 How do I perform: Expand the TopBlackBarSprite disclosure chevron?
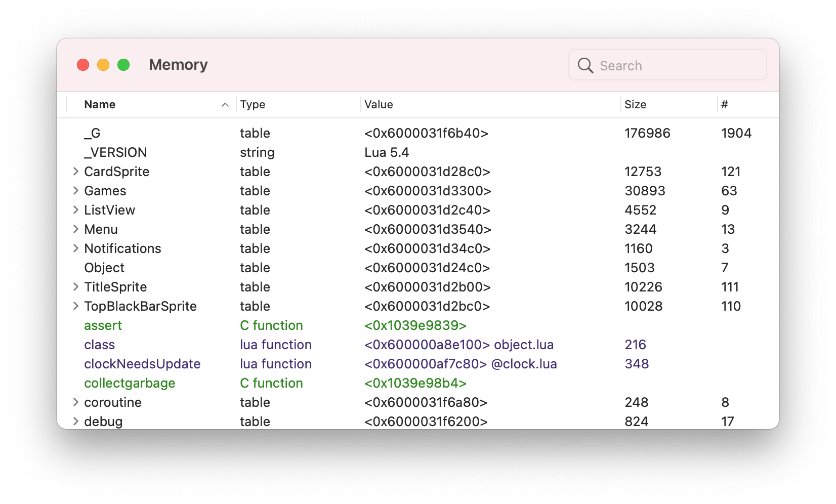(x=75, y=306)
